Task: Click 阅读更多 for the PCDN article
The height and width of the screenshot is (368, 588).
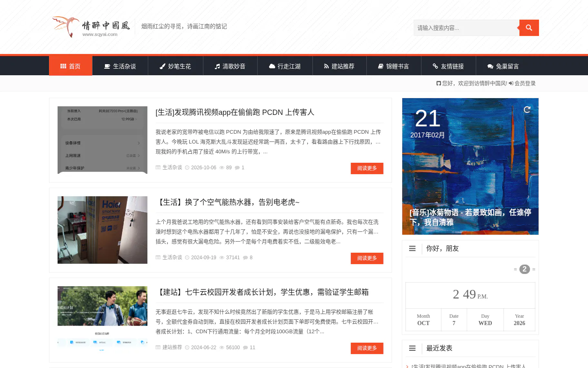Action: point(367,168)
